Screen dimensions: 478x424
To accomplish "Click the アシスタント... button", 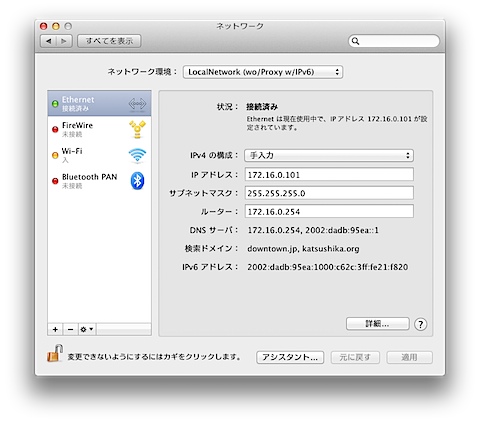I will pos(290,357).
